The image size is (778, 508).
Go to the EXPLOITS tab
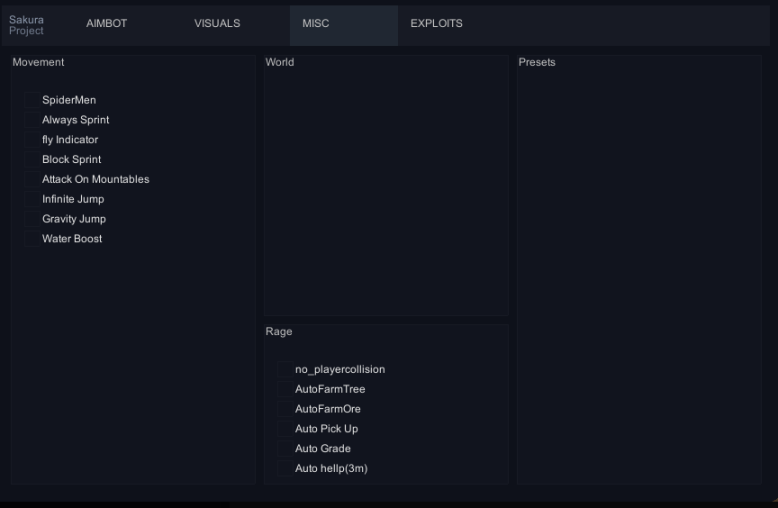point(436,24)
